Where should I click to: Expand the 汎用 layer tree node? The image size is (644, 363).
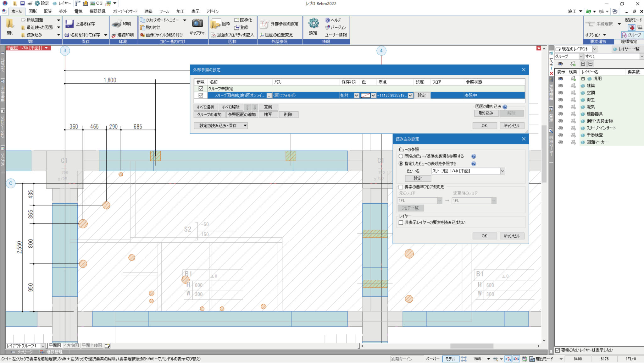coord(583,79)
